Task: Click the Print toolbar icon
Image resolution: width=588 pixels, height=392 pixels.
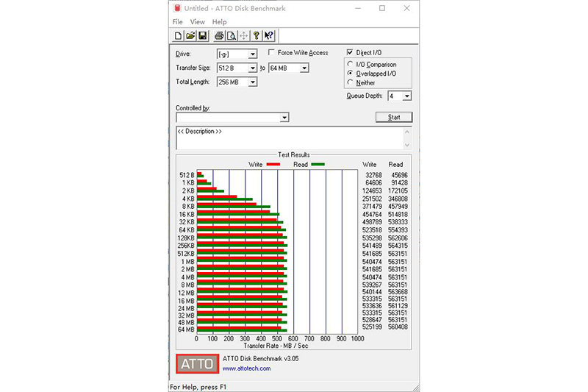Action: [219, 35]
